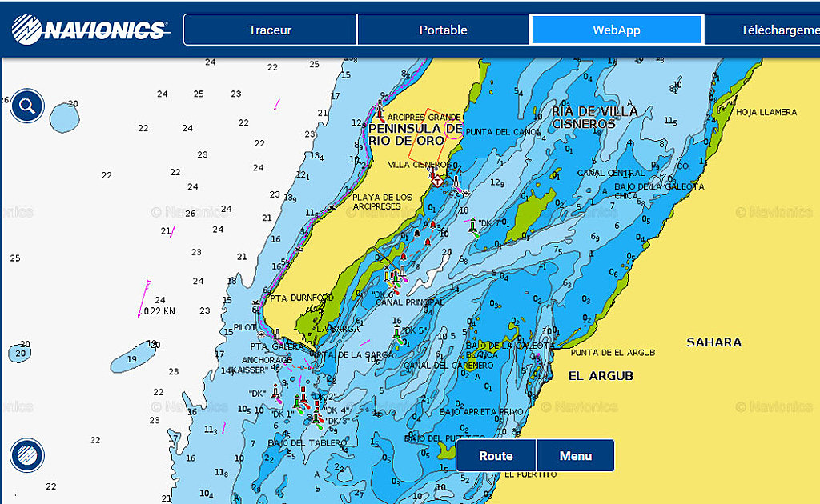Select the green buoy labeled DK 7
This screenshot has width=820, height=504.
tap(472, 227)
